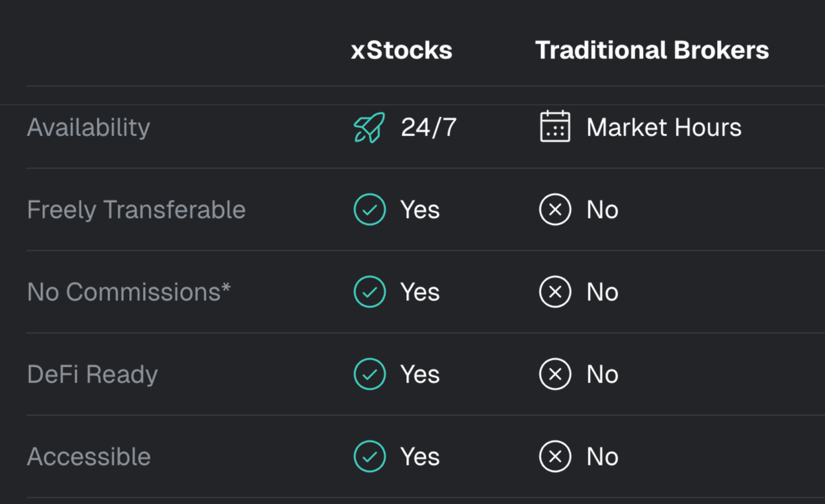
Task: Click the Freely Transferable label
Action: pyautogui.click(x=136, y=210)
